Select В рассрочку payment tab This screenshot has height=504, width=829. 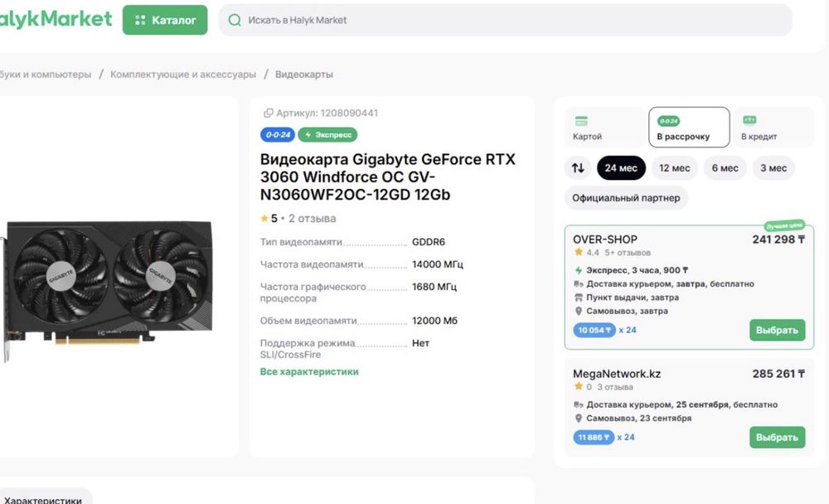689,128
